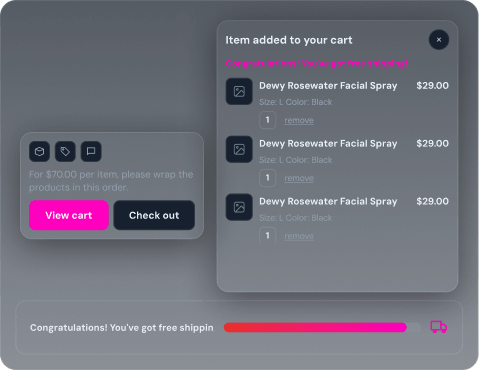Remove the second Dewy Rosewater Facial Spray
This screenshot has width=479, height=370.
(x=299, y=178)
